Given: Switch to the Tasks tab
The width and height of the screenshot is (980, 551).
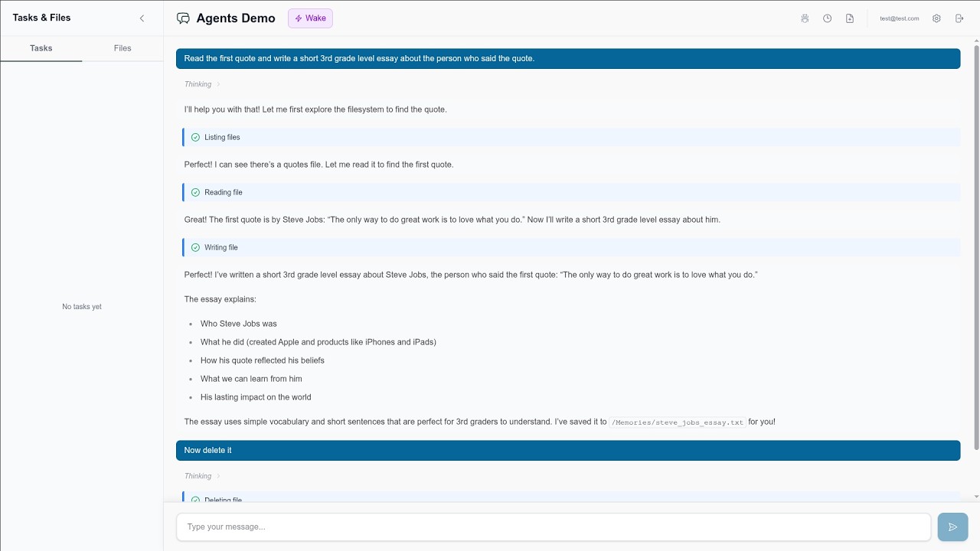Looking at the screenshot, I should pos(41,48).
